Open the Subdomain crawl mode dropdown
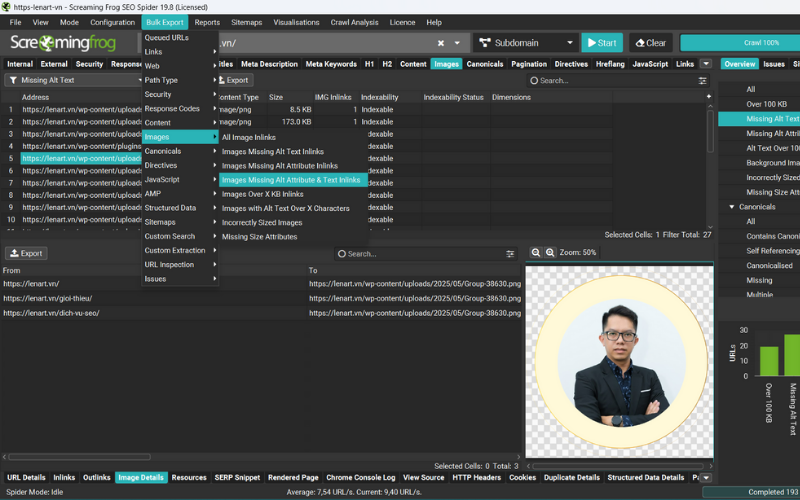The image size is (800, 500). coord(524,43)
